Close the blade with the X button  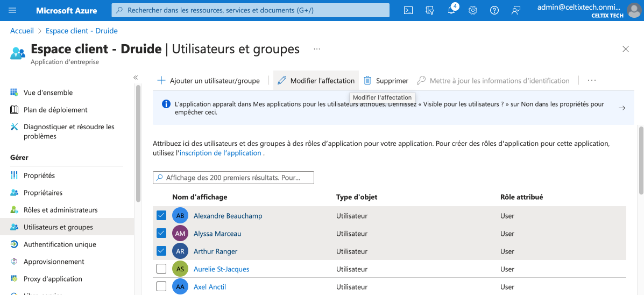[x=626, y=50]
